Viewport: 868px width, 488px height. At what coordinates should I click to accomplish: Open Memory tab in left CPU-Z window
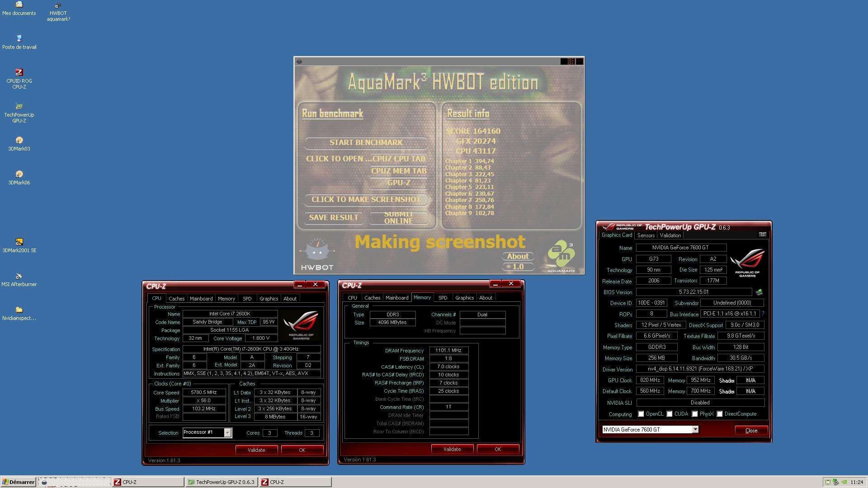tap(226, 299)
